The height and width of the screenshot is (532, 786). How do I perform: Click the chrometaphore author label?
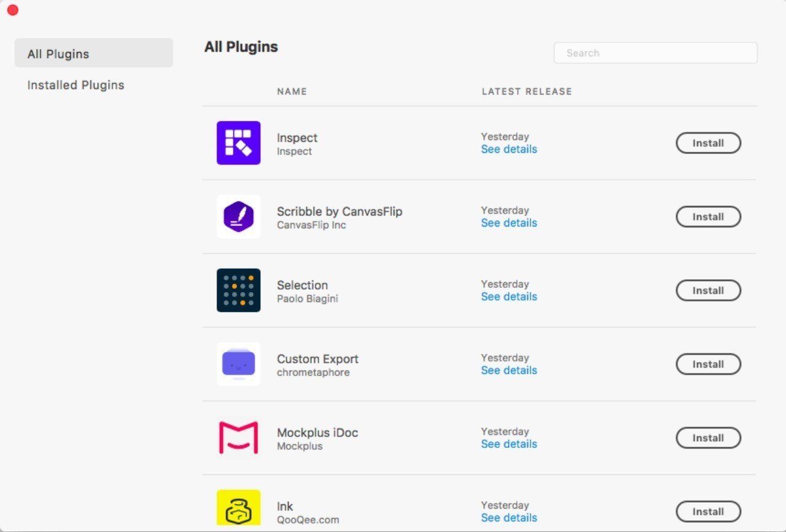(313, 372)
